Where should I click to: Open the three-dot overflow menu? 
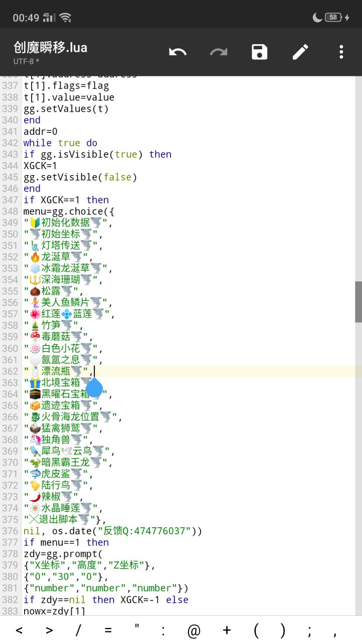(341, 52)
